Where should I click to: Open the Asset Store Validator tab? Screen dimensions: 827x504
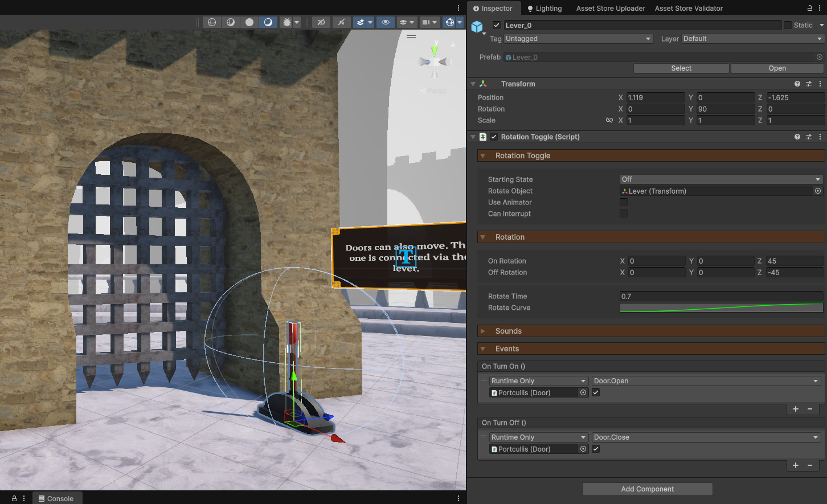(689, 8)
